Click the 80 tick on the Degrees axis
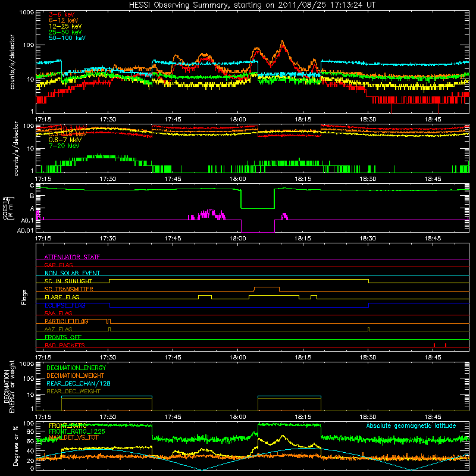 [30, 431]
